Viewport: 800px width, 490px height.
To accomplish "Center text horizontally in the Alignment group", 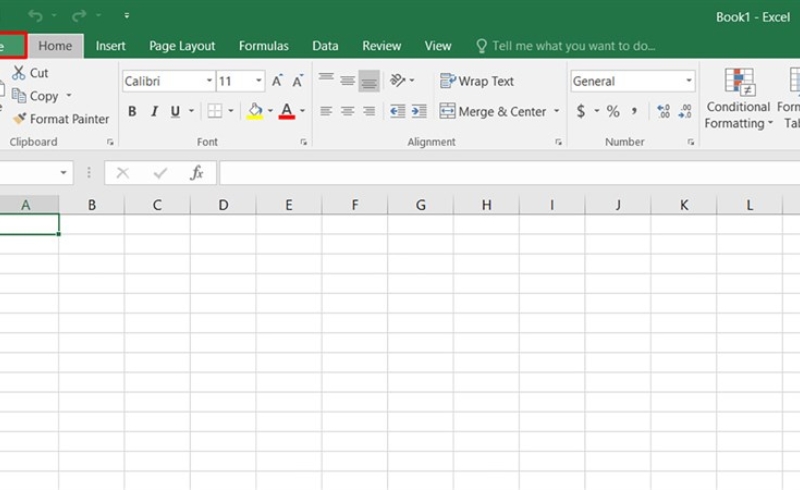I will pos(347,111).
